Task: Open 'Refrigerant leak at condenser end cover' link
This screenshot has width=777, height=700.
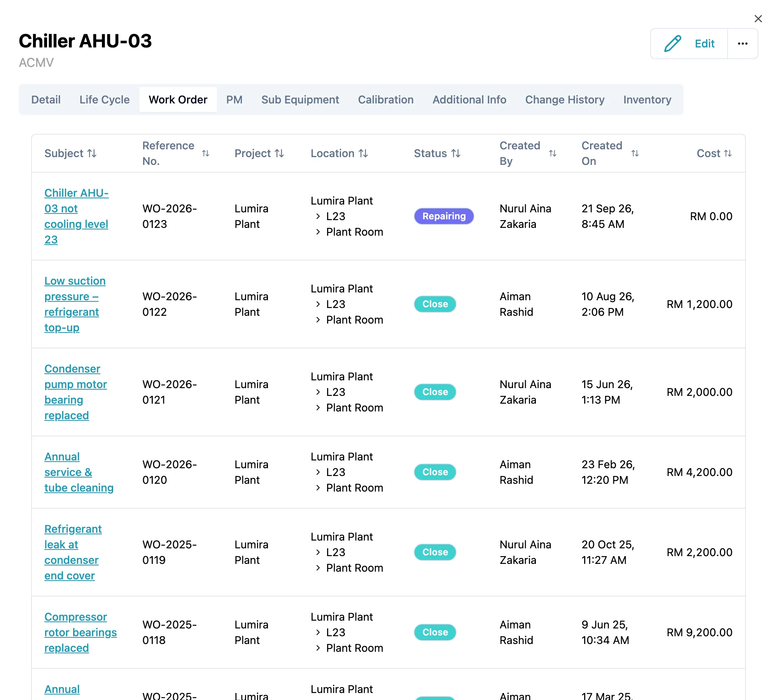Action: point(73,552)
